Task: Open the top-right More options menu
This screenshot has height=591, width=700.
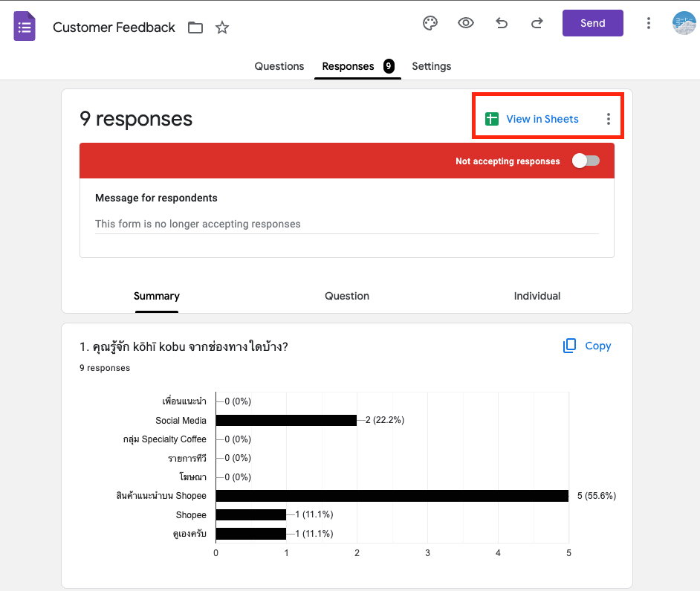Action: coord(649,23)
